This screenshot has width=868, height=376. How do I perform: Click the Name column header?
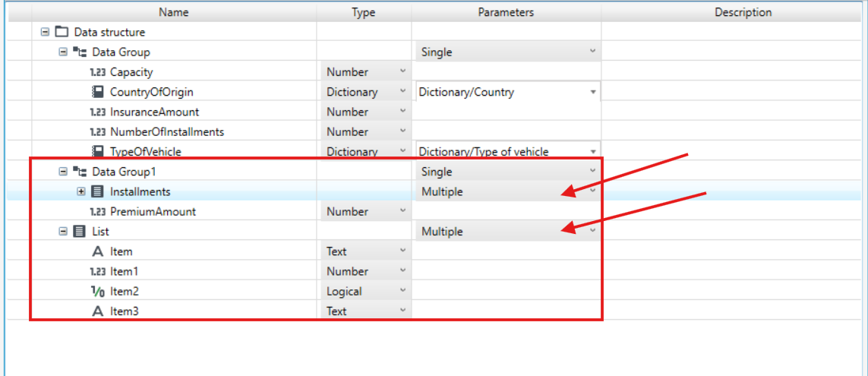tap(174, 12)
